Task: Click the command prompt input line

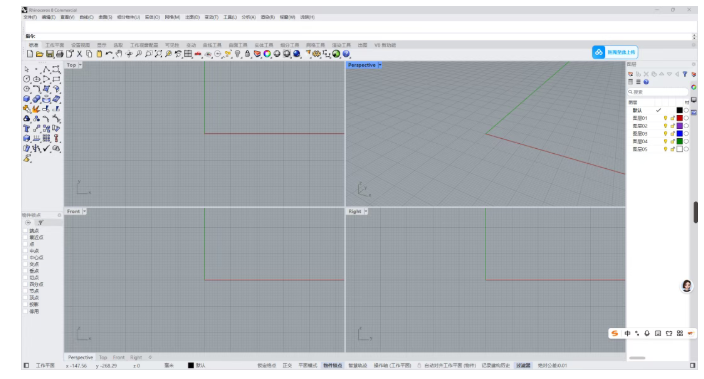Action: (x=359, y=36)
